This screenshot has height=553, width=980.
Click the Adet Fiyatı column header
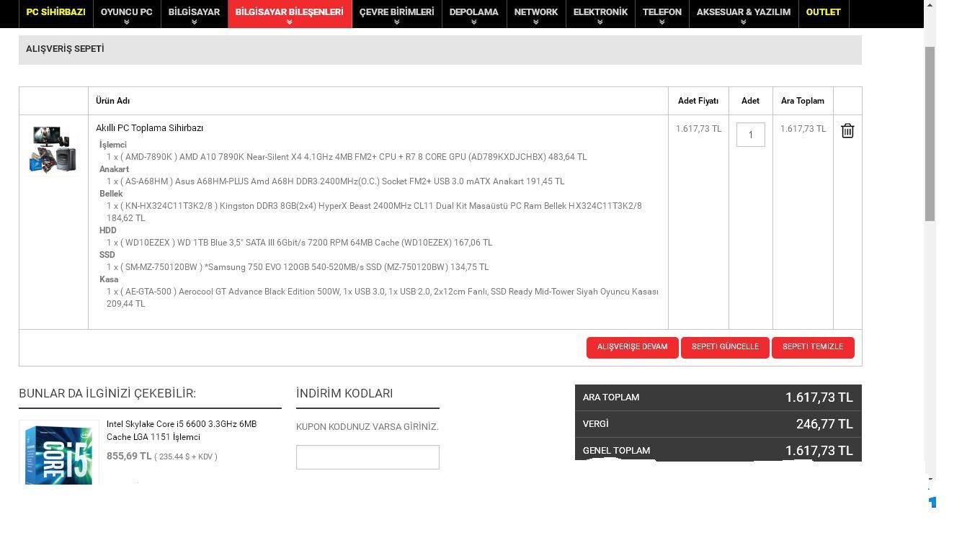[698, 101]
